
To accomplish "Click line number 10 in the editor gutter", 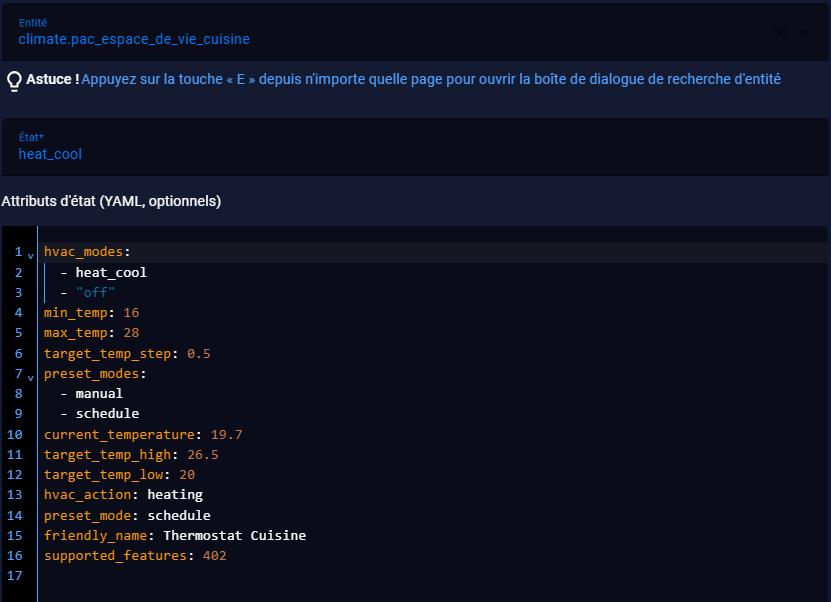I will click(x=15, y=435).
